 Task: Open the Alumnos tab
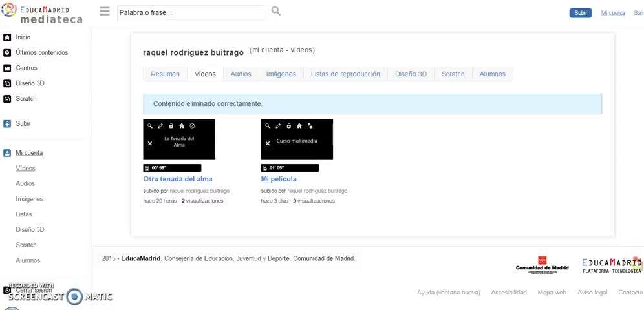(x=493, y=74)
